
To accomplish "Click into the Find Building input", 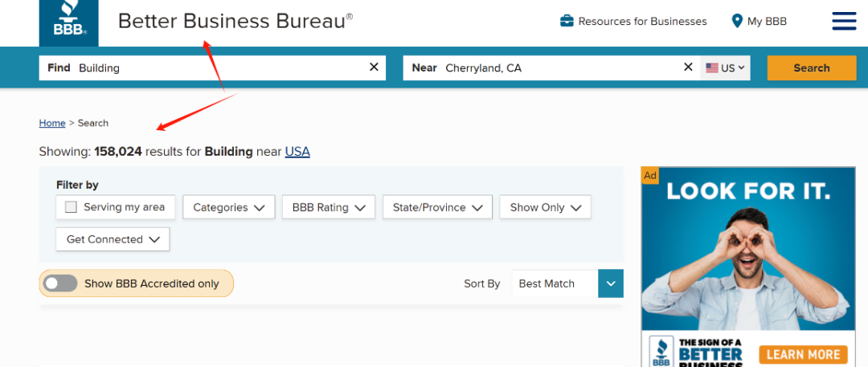I will (217, 68).
